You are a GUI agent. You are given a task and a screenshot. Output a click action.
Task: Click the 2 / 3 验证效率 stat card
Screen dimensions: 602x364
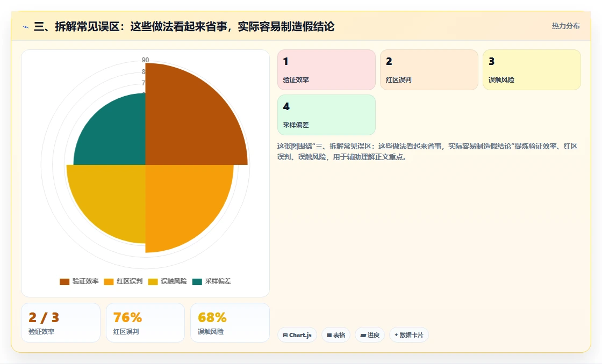(x=61, y=323)
